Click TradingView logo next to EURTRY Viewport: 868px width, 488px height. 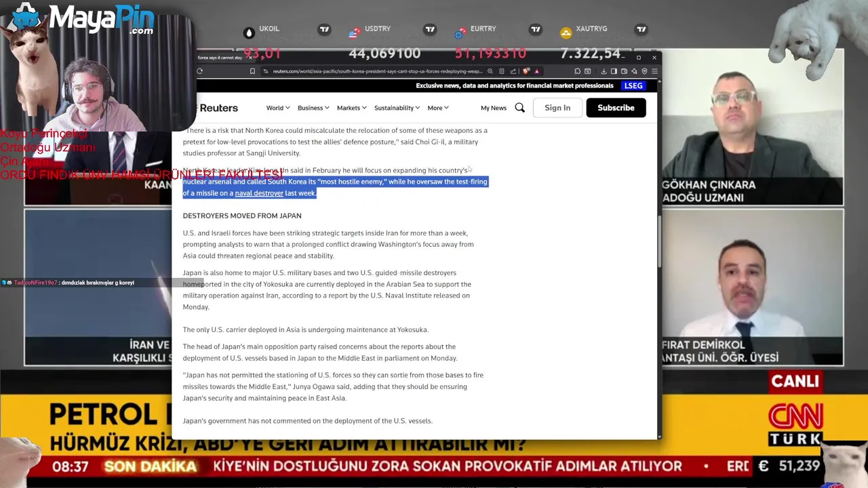(x=536, y=29)
